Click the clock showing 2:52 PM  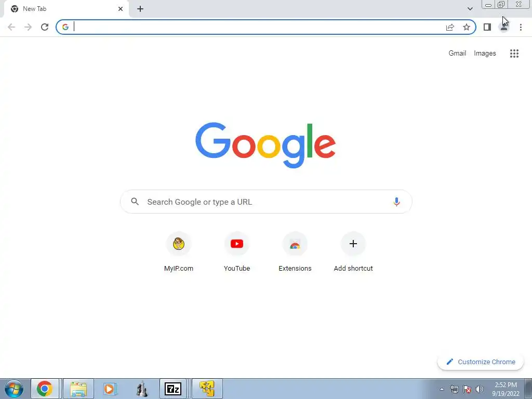coord(506,389)
